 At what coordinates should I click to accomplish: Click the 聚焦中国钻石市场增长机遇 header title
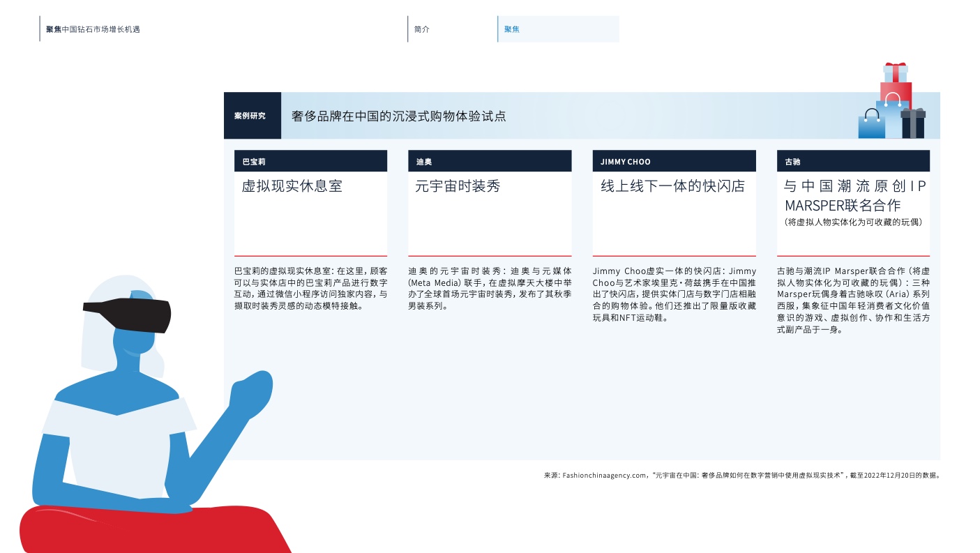93,29
